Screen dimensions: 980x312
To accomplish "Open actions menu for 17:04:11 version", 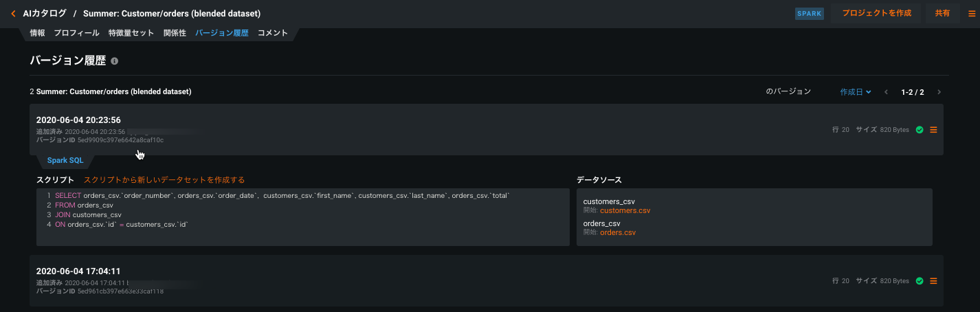I will [x=933, y=280].
